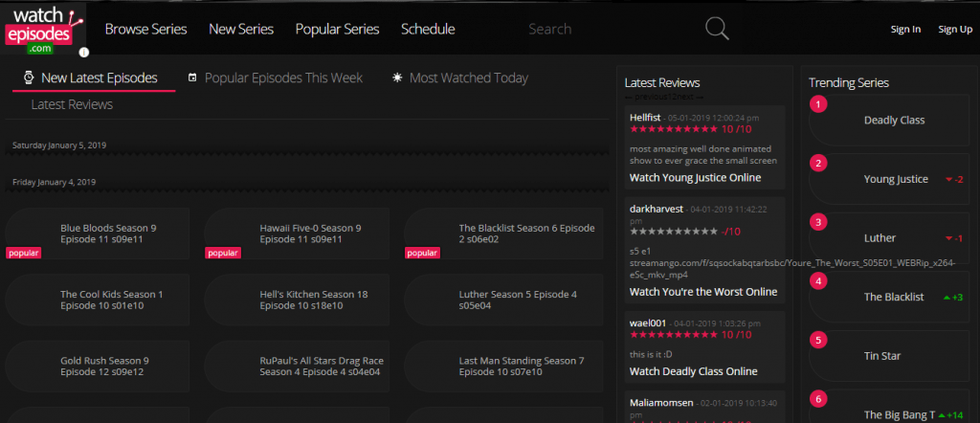This screenshot has height=423, width=980.
Task: Click trending rank badge number 4
Action: click(818, 281)
